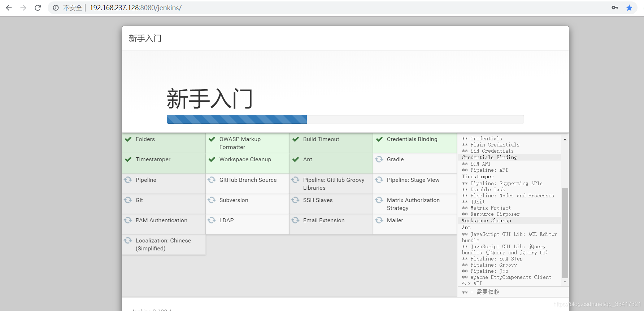Screen dimensions: 644x311
Task: Select the GitHub Branch Source label
Action: pyautogui.click(x=248, y=180)
